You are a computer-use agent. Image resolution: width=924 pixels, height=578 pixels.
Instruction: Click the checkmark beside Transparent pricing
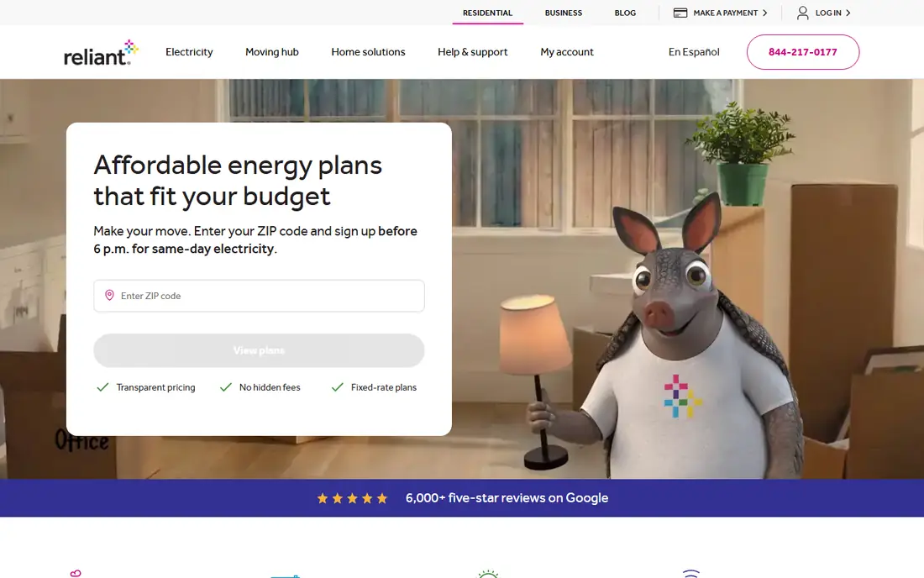(102, 387)
